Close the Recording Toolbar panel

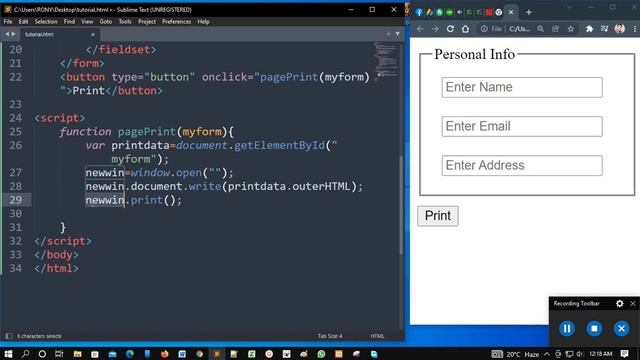[x=633, y=304]
